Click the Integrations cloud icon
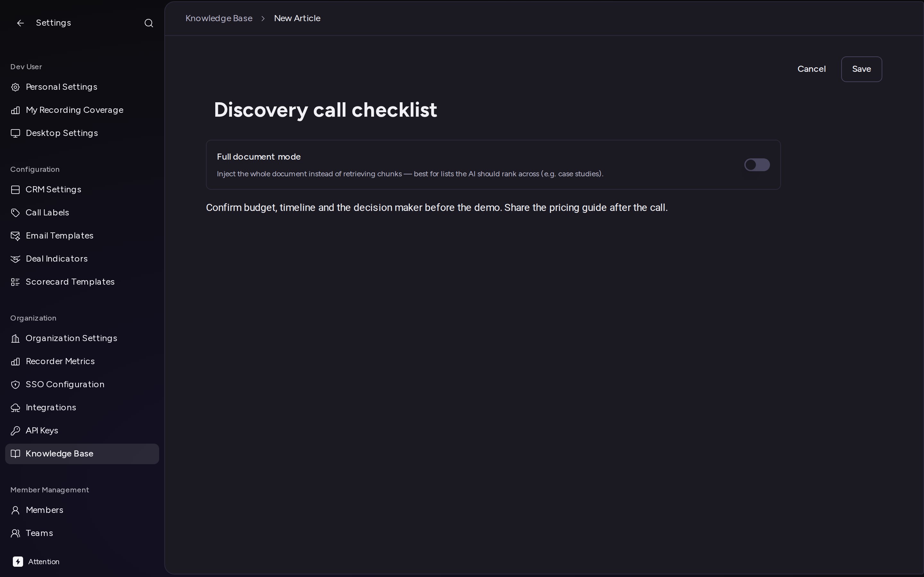Viewport: 924px width, 577px height. click(x=15, y=407)
